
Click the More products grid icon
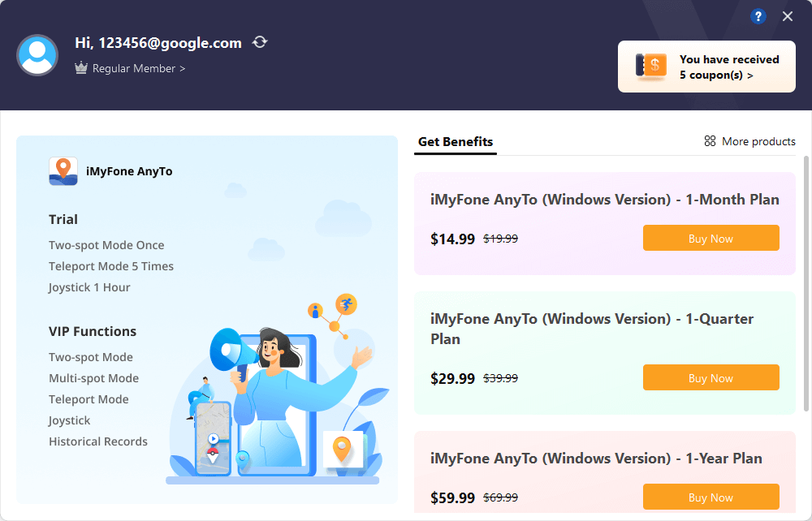tap(710, 141)
